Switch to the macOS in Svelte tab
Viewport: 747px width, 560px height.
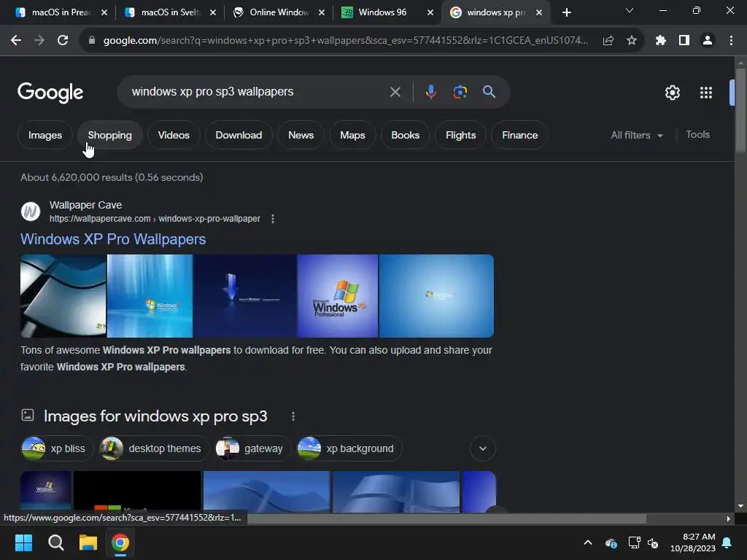[x=171, y=12]
